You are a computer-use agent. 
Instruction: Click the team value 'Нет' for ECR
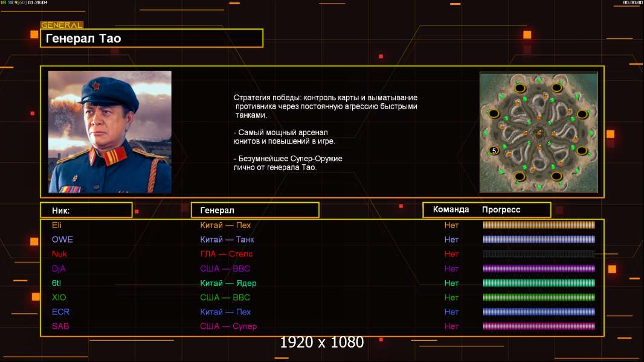[x=451, y=312]
